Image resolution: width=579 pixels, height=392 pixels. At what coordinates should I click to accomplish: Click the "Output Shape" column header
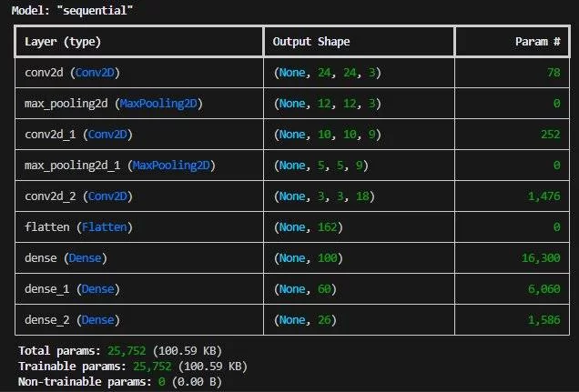click(x=311, y=42)
